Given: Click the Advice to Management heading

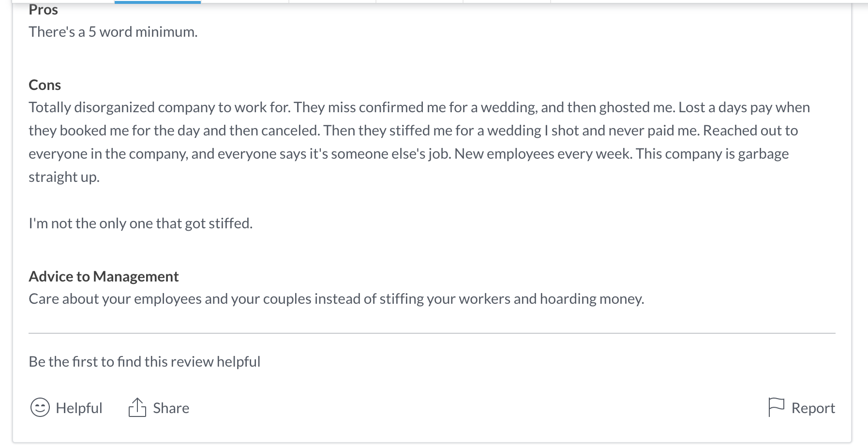Looking at the screenshot, I should click(104, 277).
